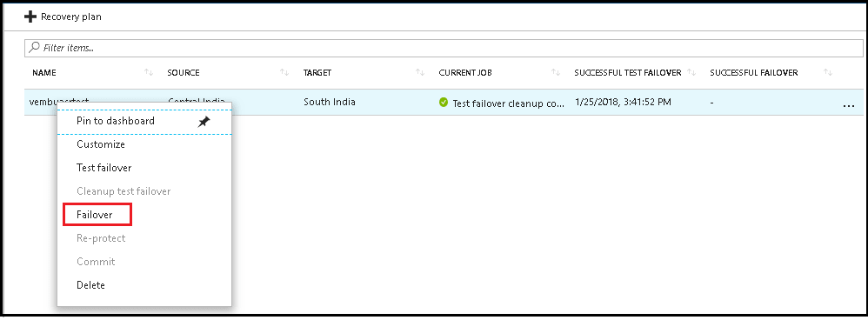Sort by the CURRENT JOB column arrows
868x320 pixels.
556,72
